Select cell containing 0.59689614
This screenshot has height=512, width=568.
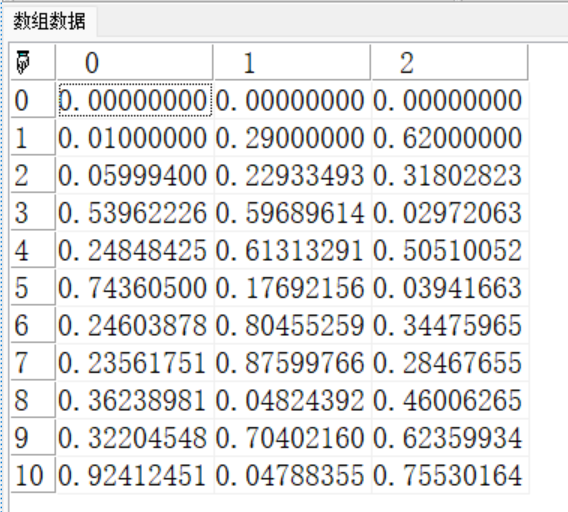[x=292, y=213]
